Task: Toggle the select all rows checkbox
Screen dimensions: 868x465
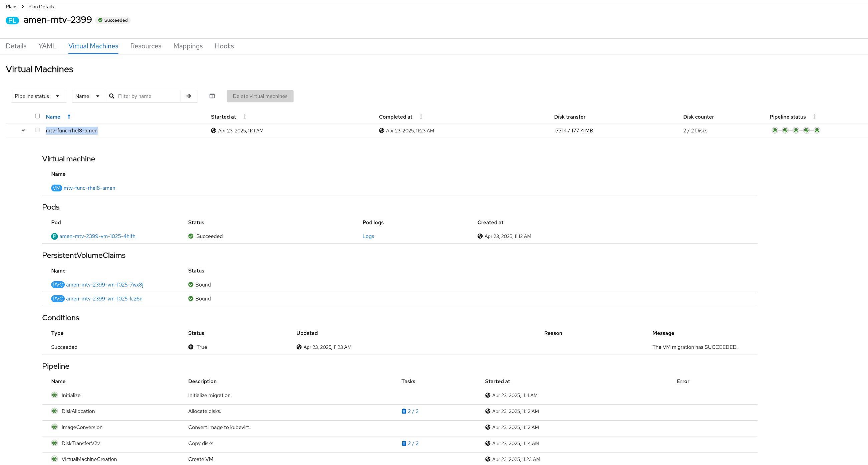Action: (37, 116)
